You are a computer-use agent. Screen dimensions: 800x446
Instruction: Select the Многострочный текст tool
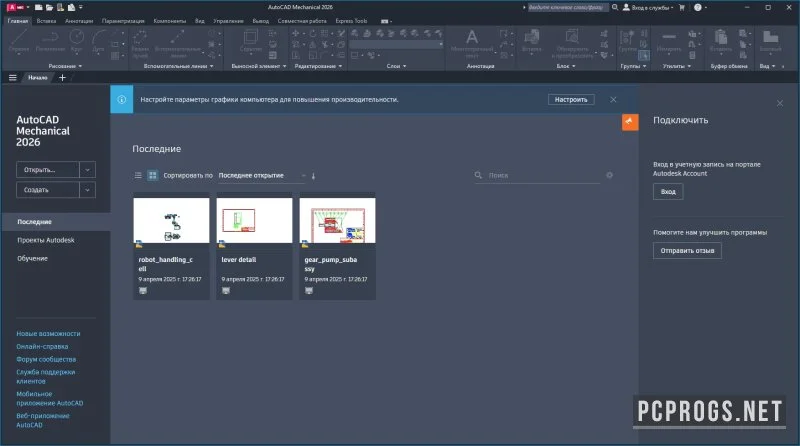coord(472,43)
